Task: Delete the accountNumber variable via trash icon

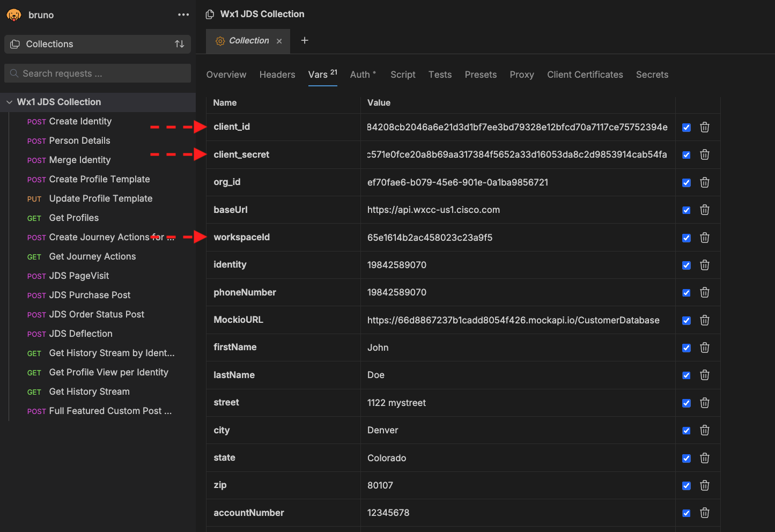Action: coord(705,513)
